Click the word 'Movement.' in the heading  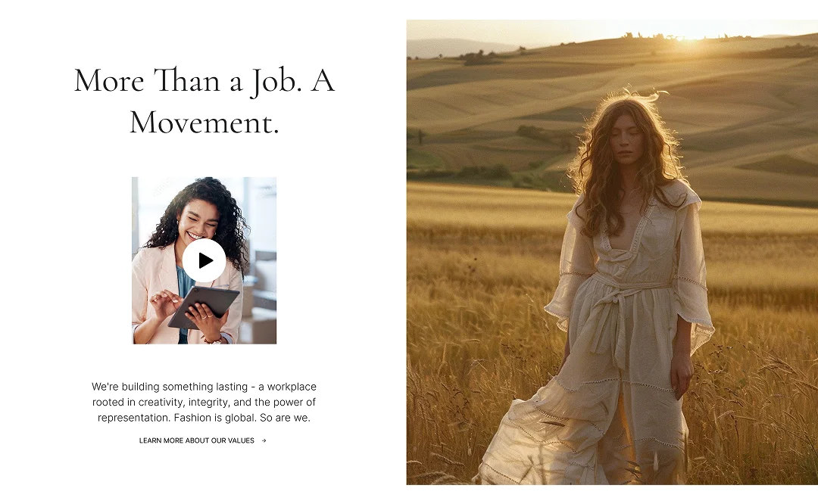click(204, 123)
